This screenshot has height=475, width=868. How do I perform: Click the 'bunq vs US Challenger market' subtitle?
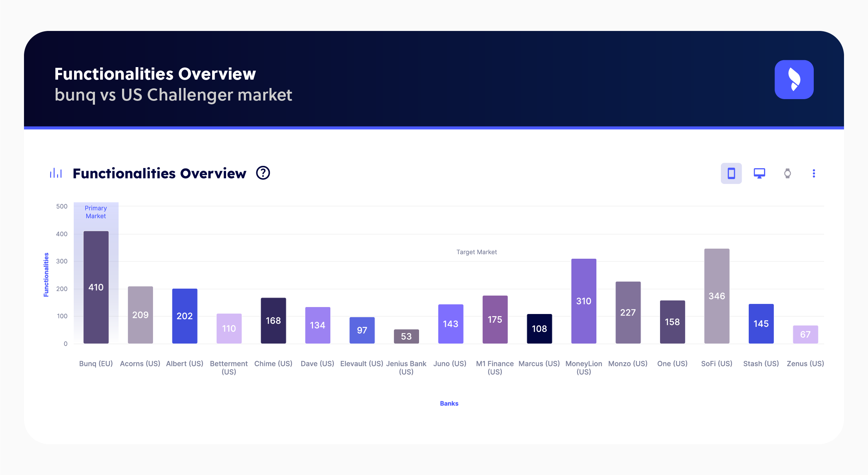[x=173, y=95]
